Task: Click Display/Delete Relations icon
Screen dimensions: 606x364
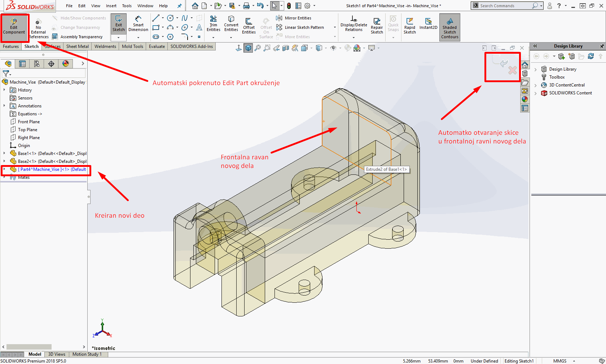Action: tap(353, 24)
